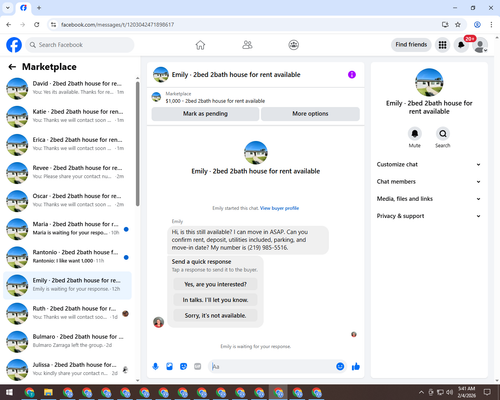Click the Search Facebook input field
Image resolution: width=500 pixels, height=400 pixels.
coord(80,45)
